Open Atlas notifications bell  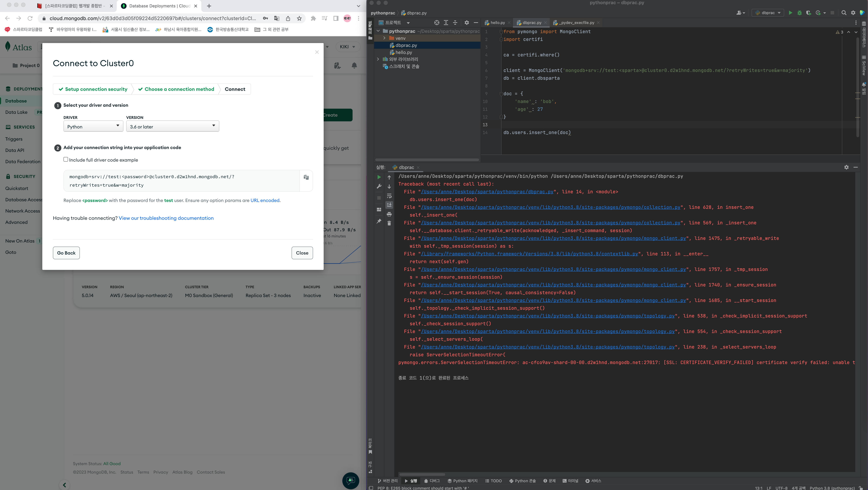(354, 65)
